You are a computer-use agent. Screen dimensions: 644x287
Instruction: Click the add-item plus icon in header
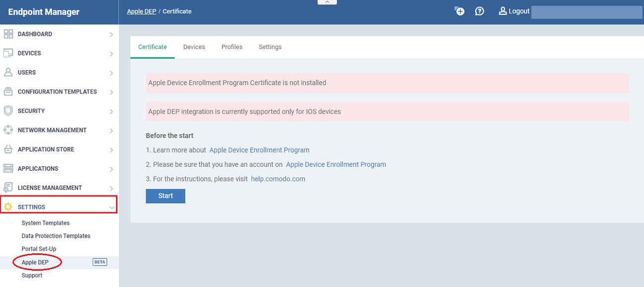point(460,11)
